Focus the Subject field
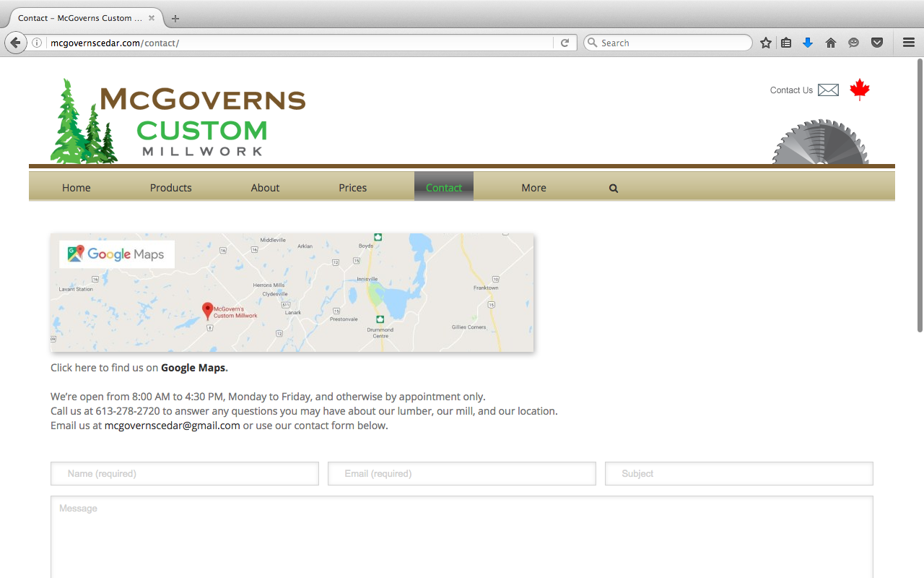 coord(739,474)
